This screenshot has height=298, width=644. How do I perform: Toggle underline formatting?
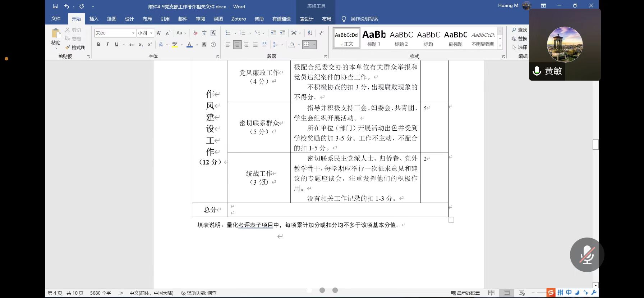click(x=116, y=44)
